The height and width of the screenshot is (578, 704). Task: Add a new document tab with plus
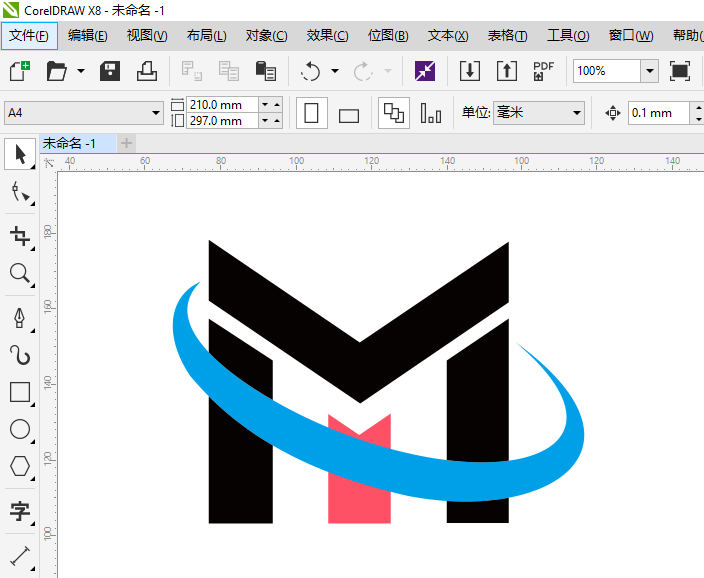click(x=127, y=143)
